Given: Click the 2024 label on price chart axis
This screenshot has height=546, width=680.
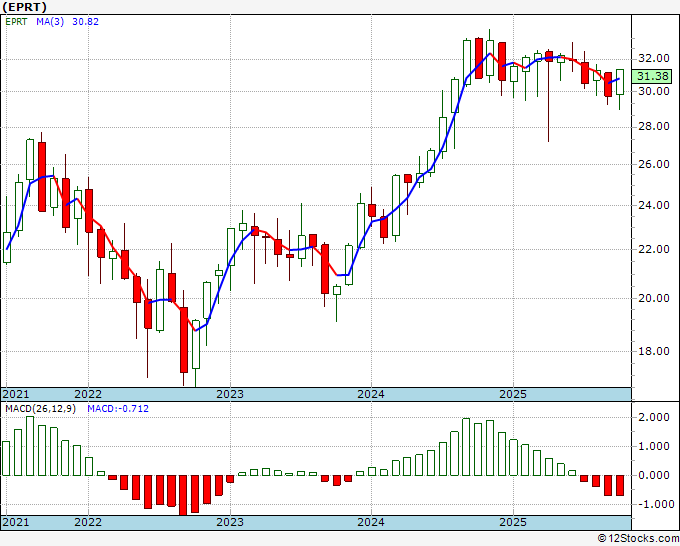Looking at the screenshot, I should (371, 394).
